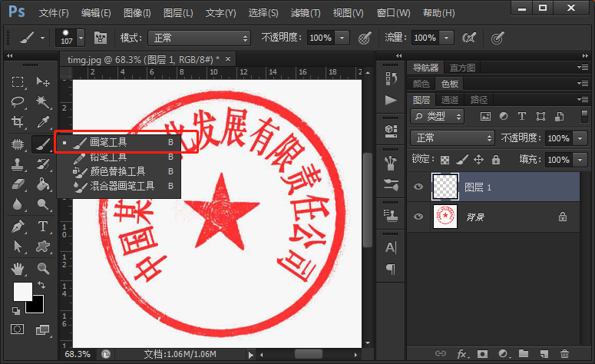Expand the brush opacity slider arrow
This screenshot has width=595, height=364.
tap(342, 38)
